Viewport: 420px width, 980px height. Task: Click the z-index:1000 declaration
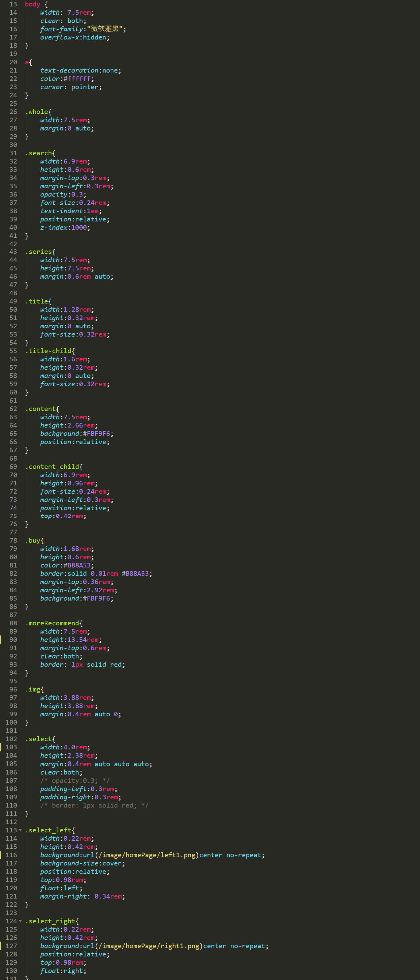coord(65,228)
